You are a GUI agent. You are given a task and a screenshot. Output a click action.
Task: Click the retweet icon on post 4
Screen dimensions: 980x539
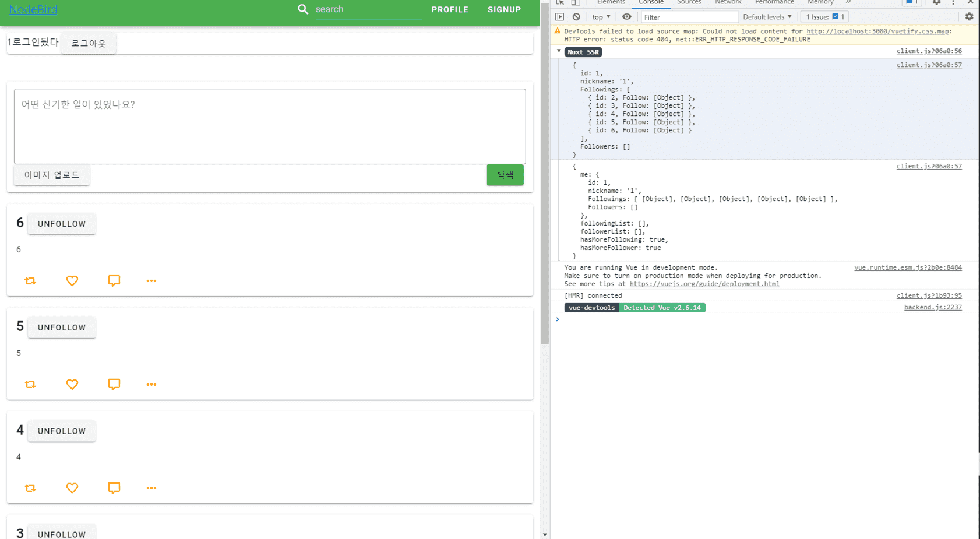pos(30,488)
